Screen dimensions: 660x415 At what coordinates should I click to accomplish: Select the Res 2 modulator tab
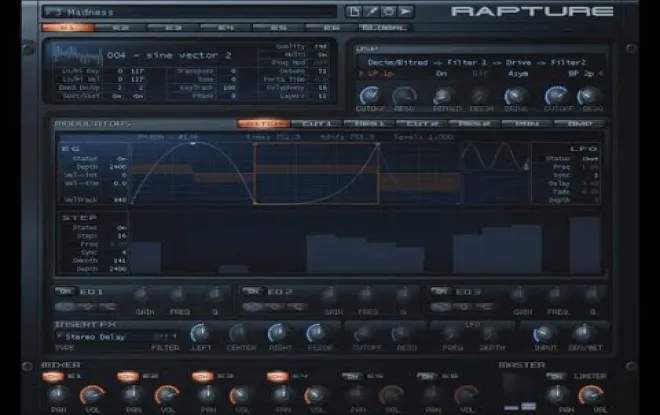pos(474,124)
